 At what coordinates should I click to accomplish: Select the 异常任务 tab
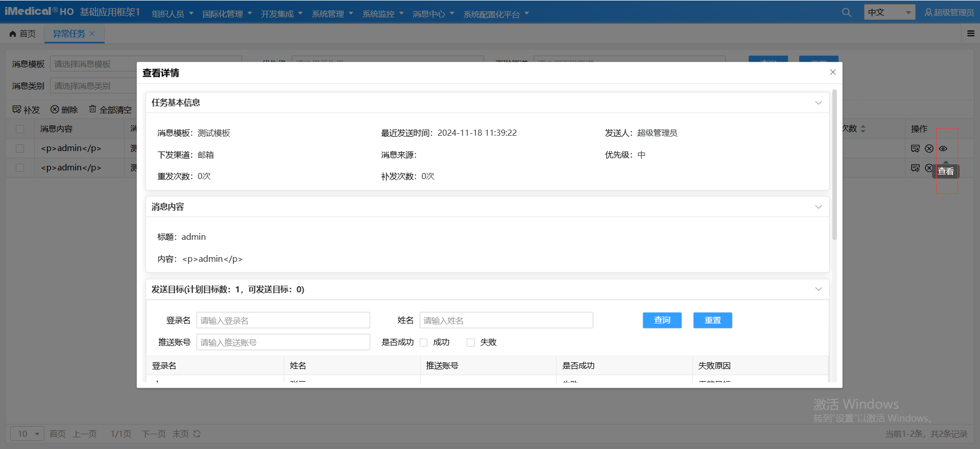pyautogui.click(x=69, y=34)
